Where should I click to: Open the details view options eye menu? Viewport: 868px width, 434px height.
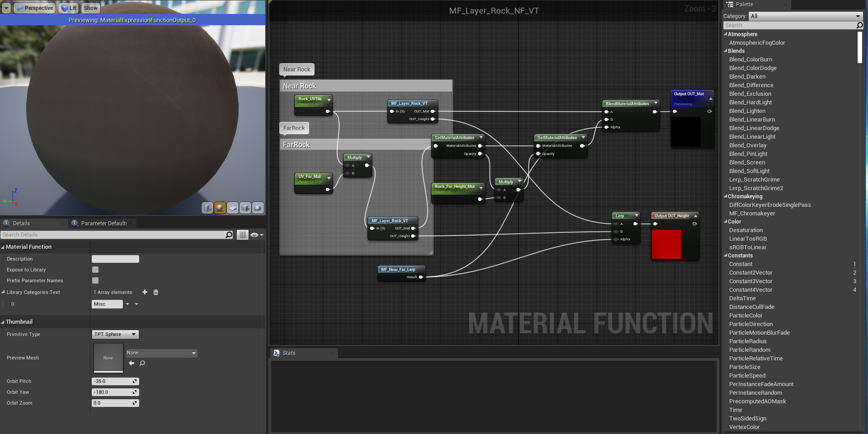256,235
